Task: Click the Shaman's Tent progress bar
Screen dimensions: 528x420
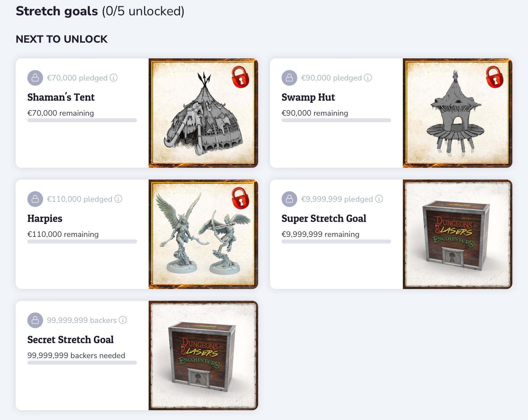Action: (82, 120)
